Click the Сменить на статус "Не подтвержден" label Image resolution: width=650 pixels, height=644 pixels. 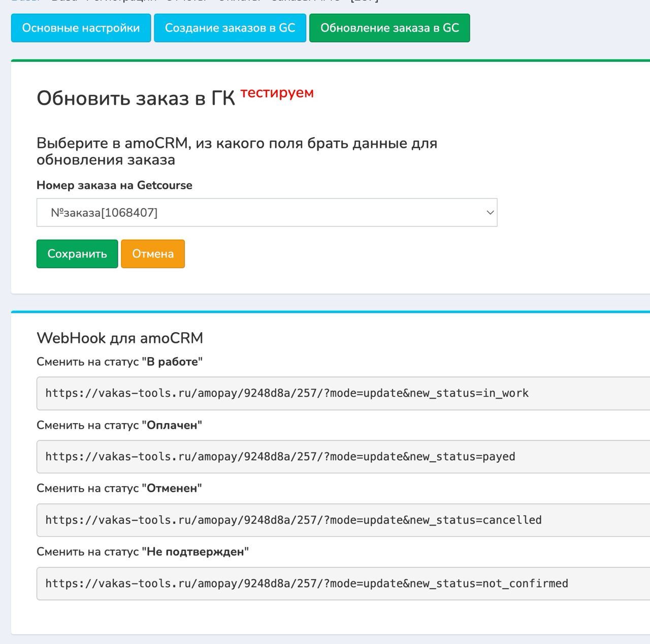click(143, 552)
